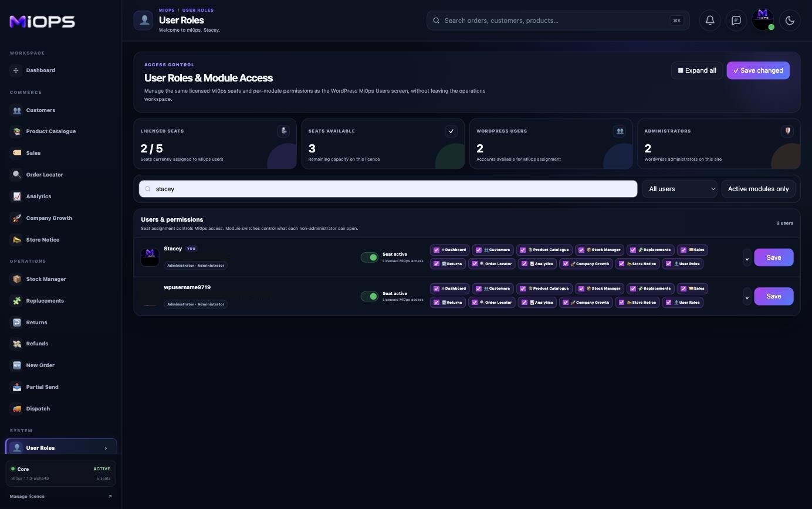812x509 pixels.
Task: Click the Partial Send sidebar icon
Action: [x=16, y=387]
